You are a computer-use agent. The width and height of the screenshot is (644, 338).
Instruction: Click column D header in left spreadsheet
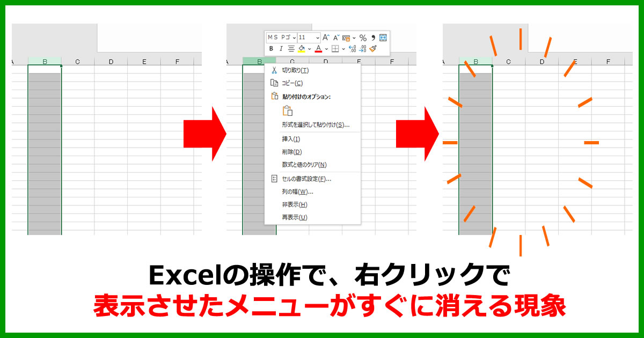click(111, 62)
